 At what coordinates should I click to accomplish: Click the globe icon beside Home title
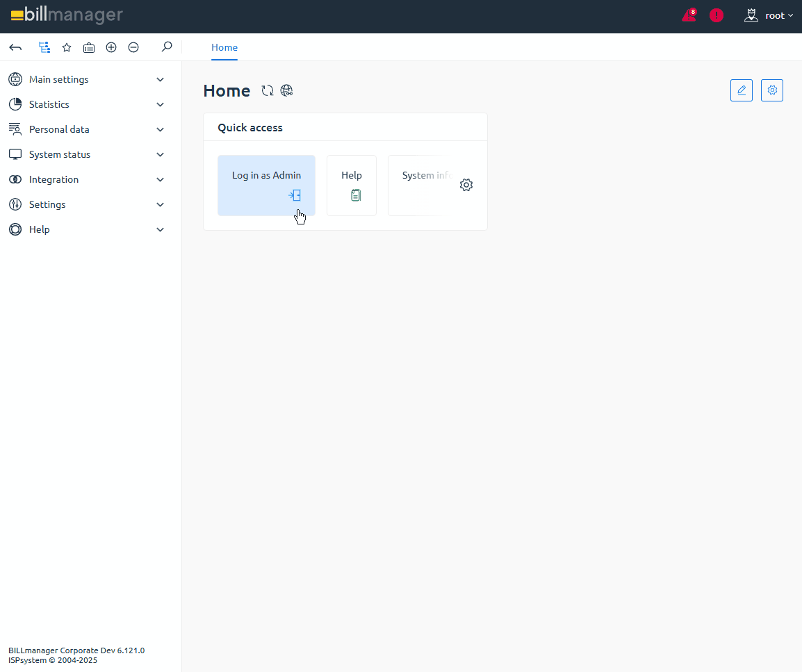[286, 90]
